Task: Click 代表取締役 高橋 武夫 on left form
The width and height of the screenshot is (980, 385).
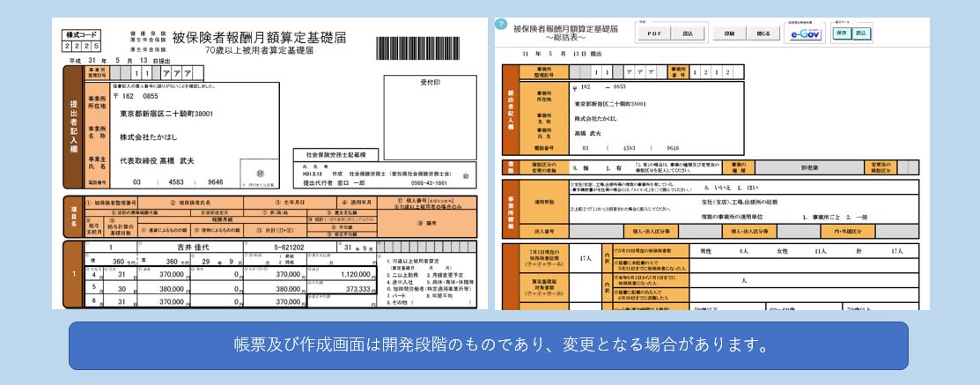Action: (157, 161)
